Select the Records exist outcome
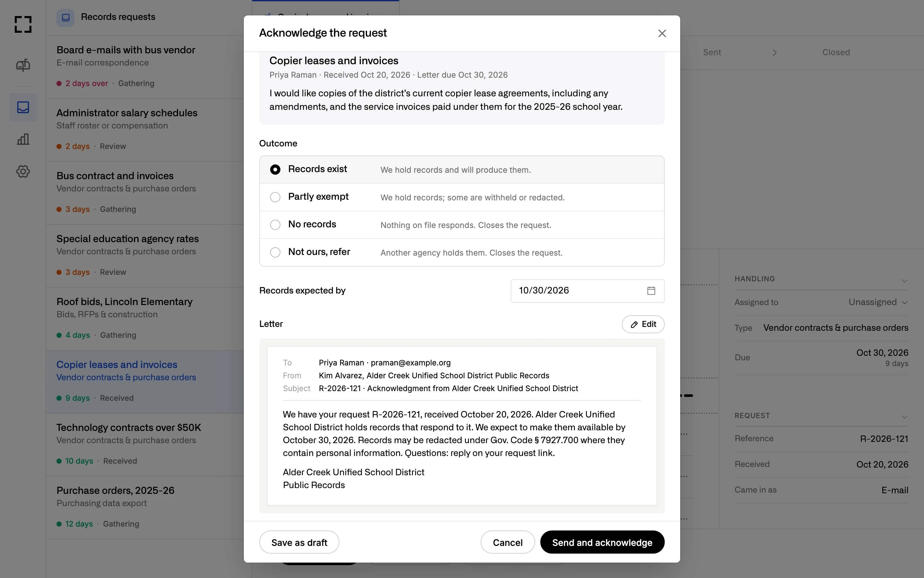924x578 pixels. click(462, 169)
